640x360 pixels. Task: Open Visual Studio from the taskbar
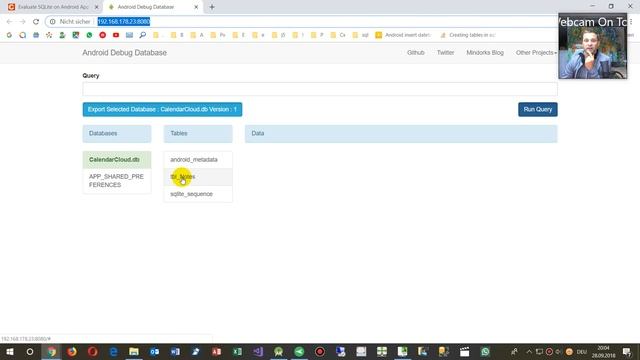click(258, 351)
